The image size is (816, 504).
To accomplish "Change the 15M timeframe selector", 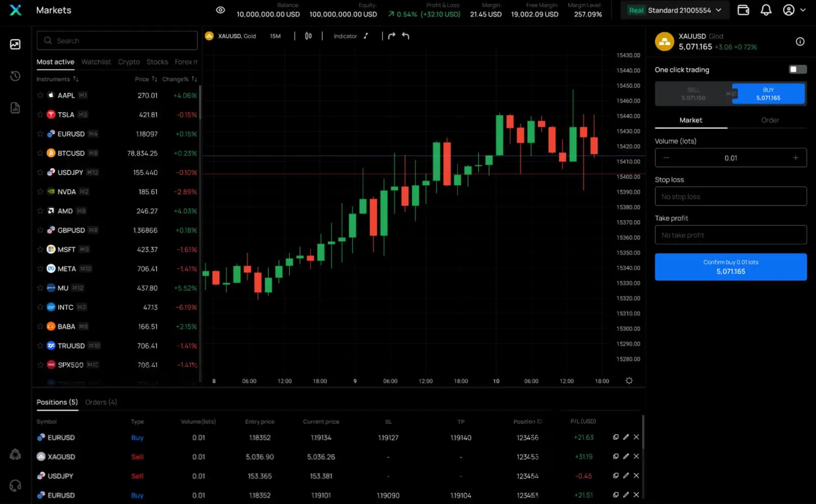I will (x=275, y=36).
